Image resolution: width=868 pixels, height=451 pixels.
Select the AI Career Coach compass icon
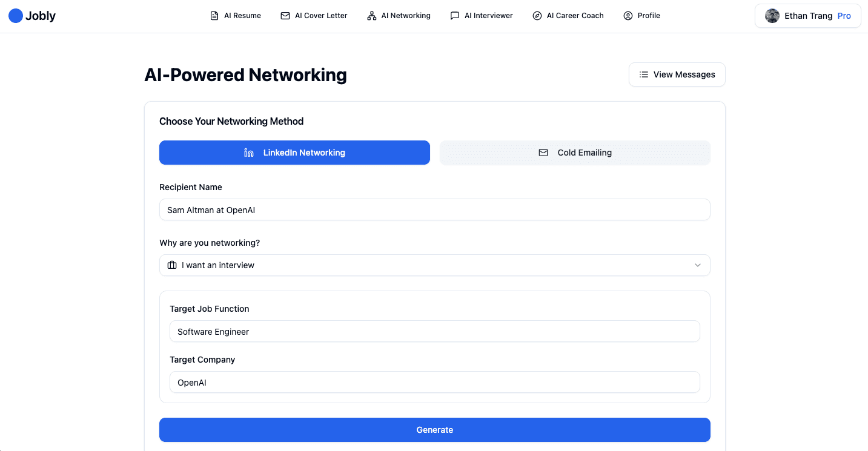coord(537,15)
